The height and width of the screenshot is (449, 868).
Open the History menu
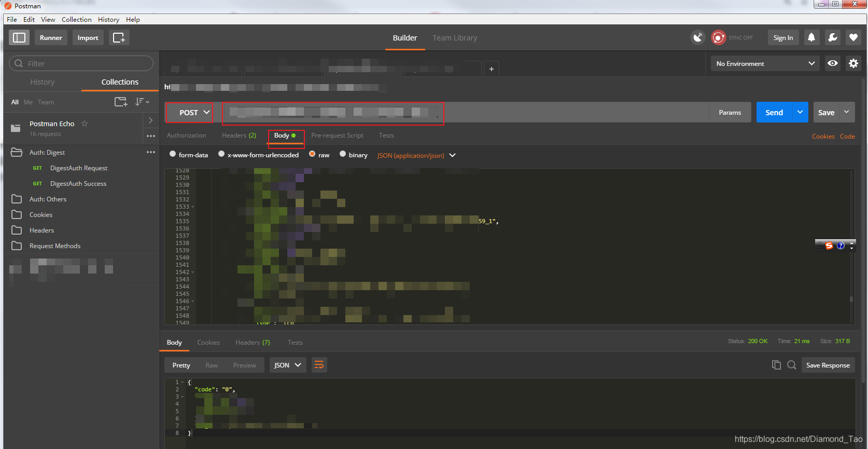[x=108, y=19]
